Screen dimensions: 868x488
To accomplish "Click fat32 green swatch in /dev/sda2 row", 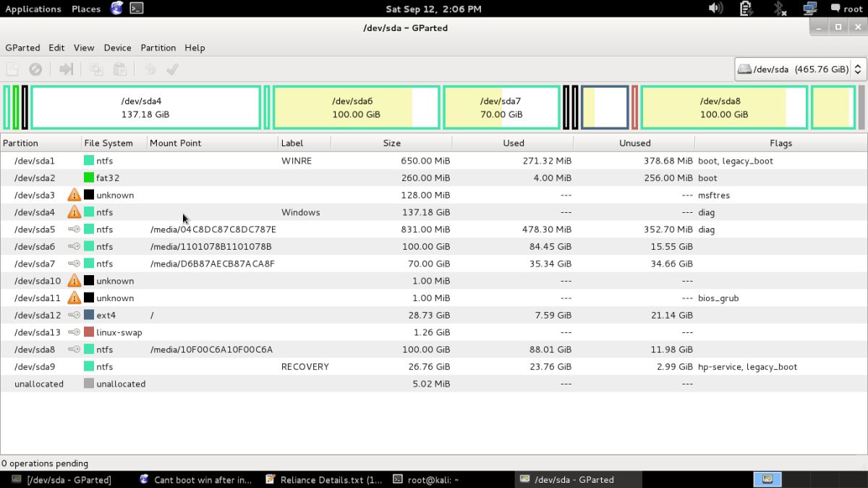I will point(89,178).
